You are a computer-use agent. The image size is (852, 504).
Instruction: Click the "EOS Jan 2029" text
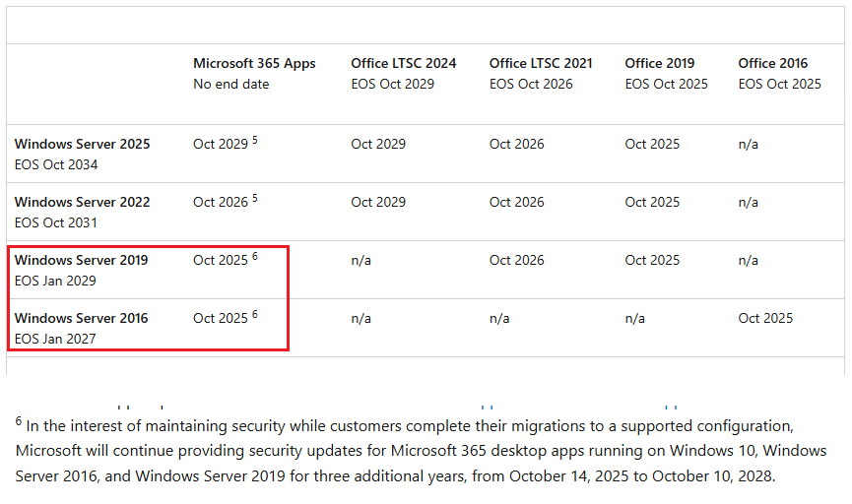(55, 281)
